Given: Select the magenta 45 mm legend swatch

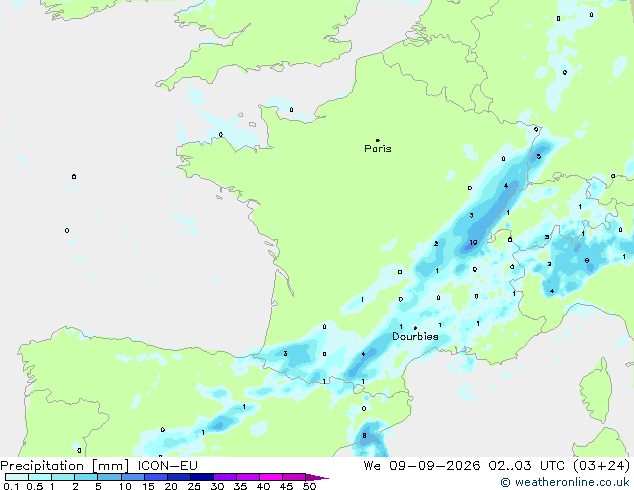Looking at the screenshot, I should [294, 477].
